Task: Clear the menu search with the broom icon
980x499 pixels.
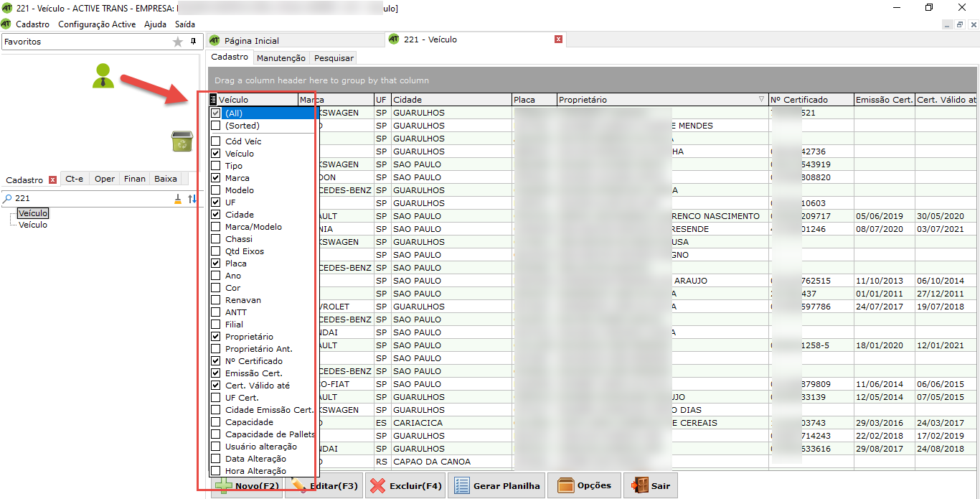Action: (178, 199)
